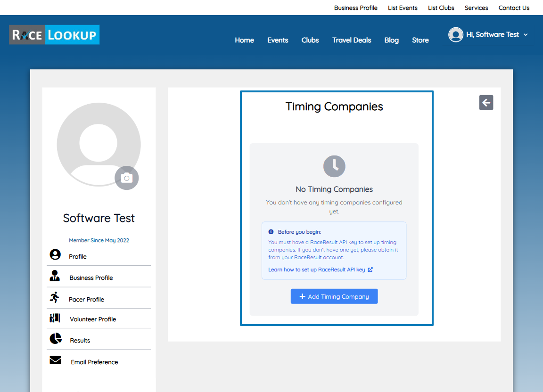Viewport: 543px width, 392px height.
Task: Select the Profile person icon in sidebar
Action: [x=56, y=254]
